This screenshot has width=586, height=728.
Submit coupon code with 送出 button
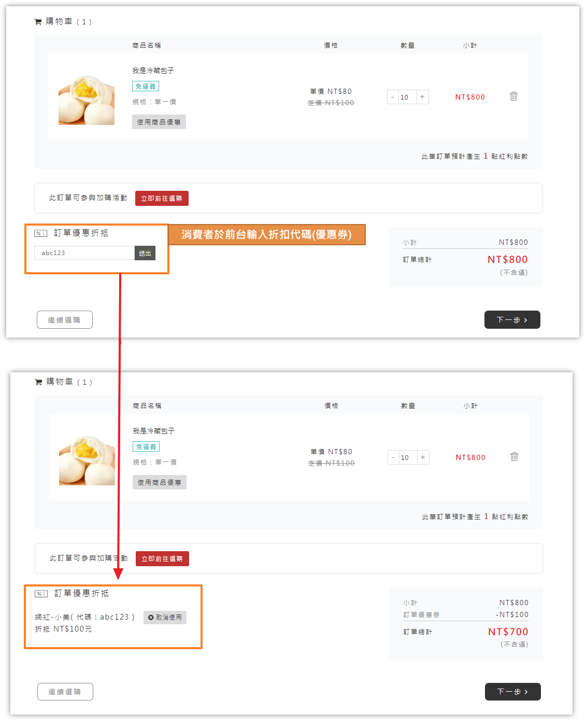coord(145,253)
